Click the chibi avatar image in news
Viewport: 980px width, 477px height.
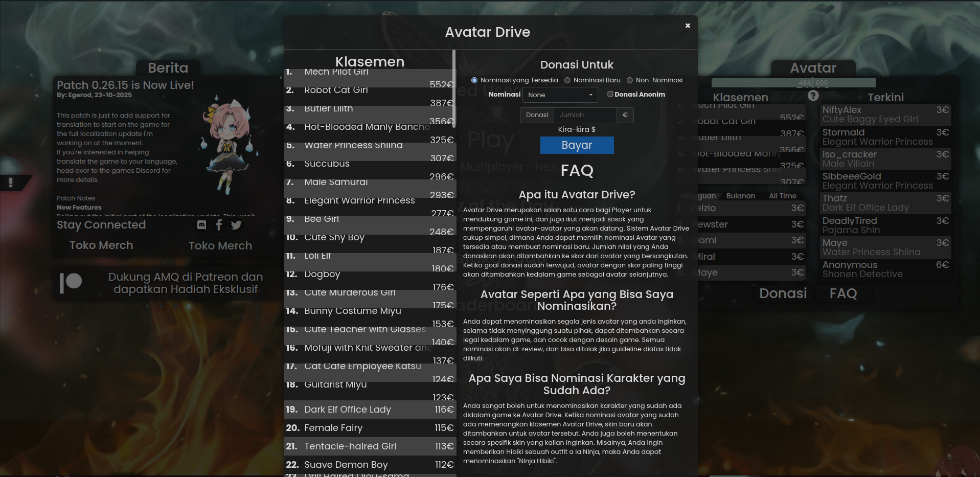coord(229,144)
